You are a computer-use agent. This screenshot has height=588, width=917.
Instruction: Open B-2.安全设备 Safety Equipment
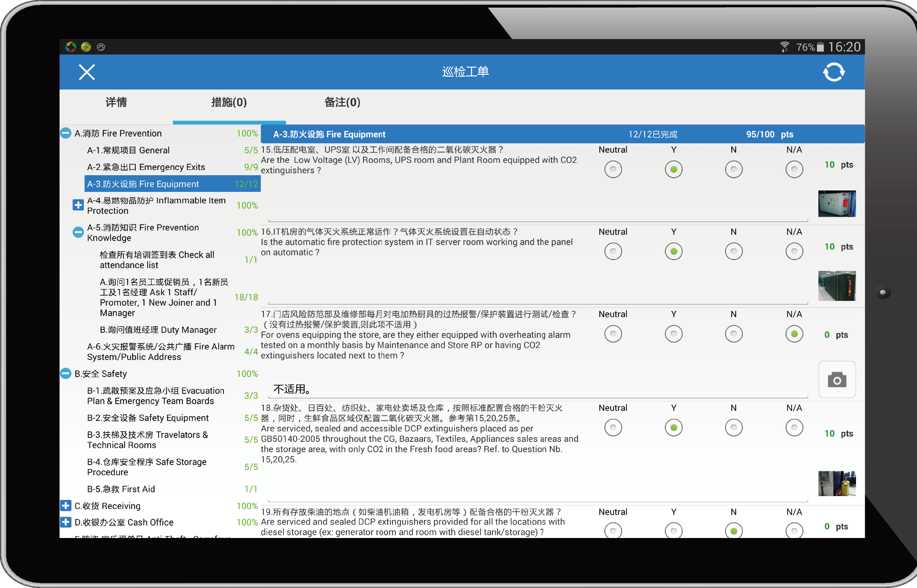click(172, 418)
